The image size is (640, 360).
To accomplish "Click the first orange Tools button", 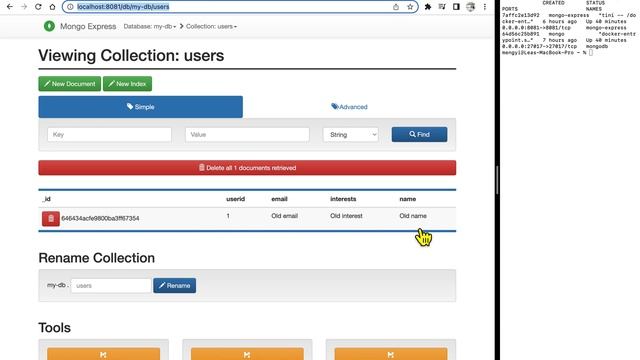I will pos(104,354).
